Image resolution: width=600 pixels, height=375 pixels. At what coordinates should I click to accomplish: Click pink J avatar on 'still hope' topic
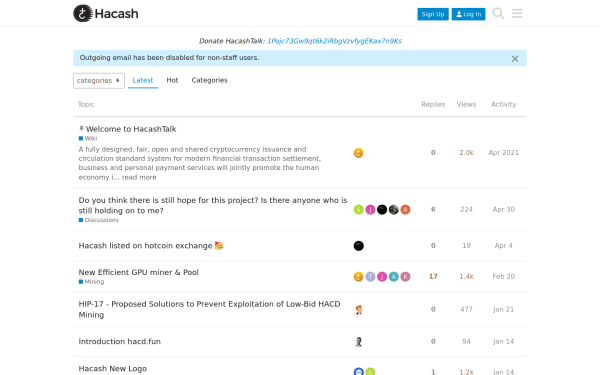point(370,210)
